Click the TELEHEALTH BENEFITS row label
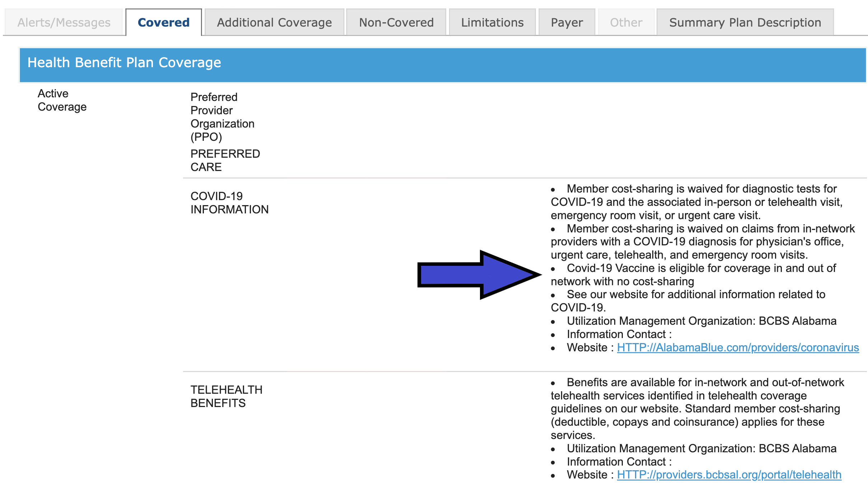This screenshot has width=868, height=490. [x=226, y=396]
